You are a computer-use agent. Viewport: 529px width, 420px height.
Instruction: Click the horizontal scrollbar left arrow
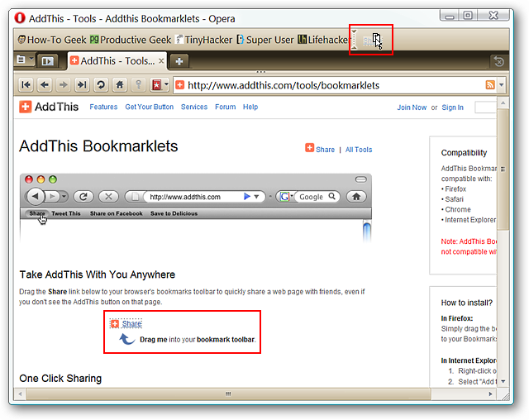(20, 394)
